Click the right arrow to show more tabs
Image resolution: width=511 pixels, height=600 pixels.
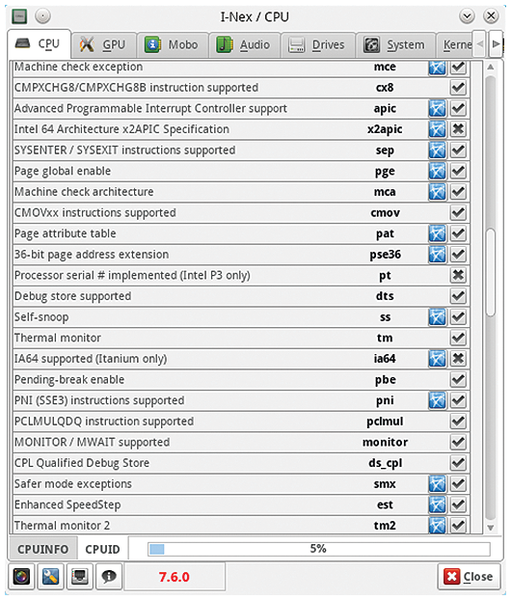496,44
